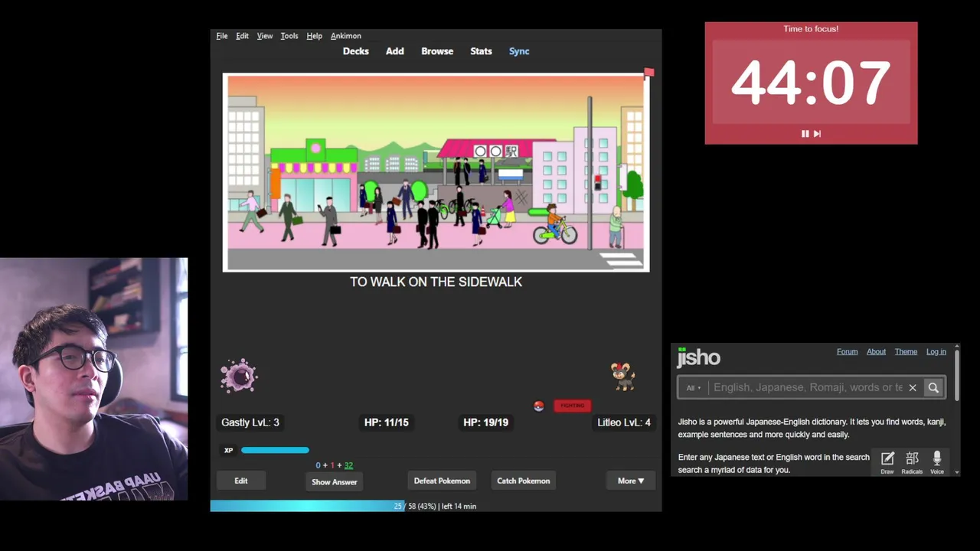Click the red Fighting type badge
980x551 pixels.
(572, 406)
